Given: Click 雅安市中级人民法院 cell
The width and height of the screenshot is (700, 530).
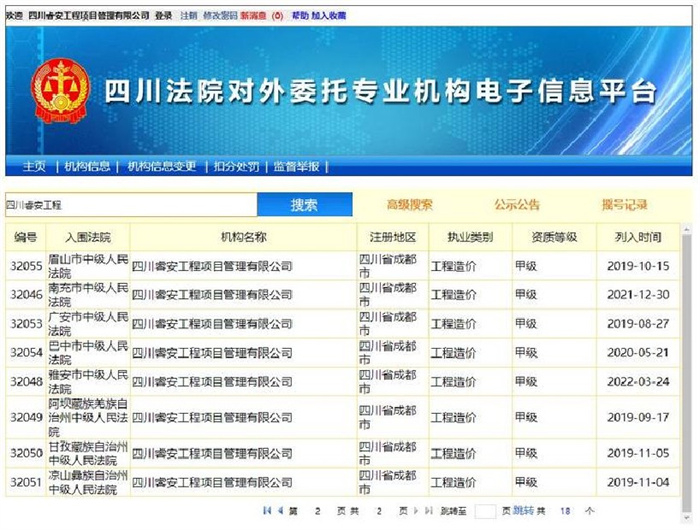Looking at the screenshot, I should tap(88, 382).
